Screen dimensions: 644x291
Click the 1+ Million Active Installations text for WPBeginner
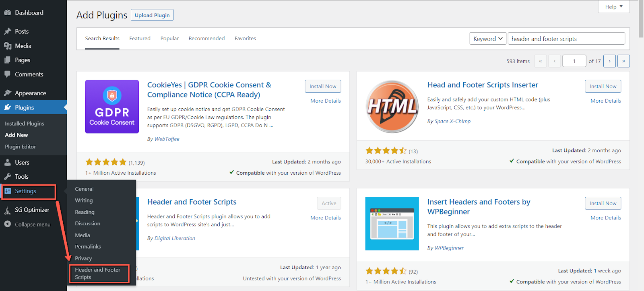point(400,282)
